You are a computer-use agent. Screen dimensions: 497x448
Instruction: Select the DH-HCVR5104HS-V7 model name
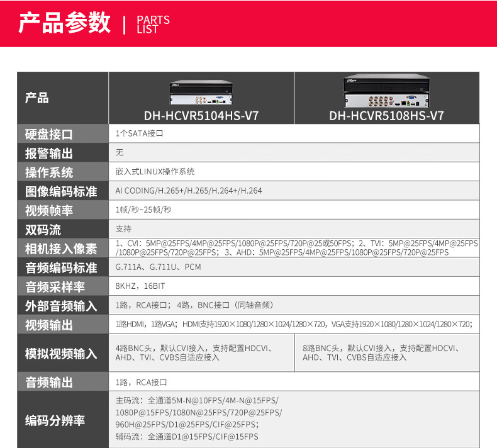(x=201, y=116)
